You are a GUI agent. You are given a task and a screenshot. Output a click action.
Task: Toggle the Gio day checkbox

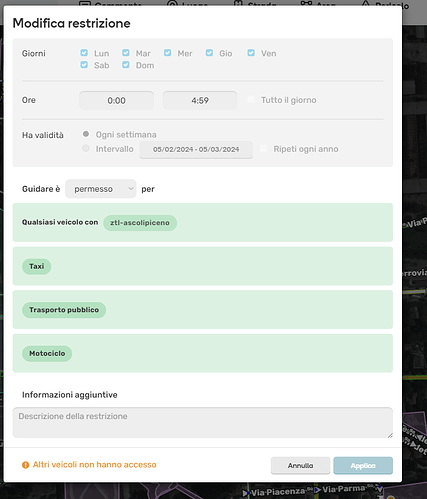pyautogui.click(x=209, y=53)
